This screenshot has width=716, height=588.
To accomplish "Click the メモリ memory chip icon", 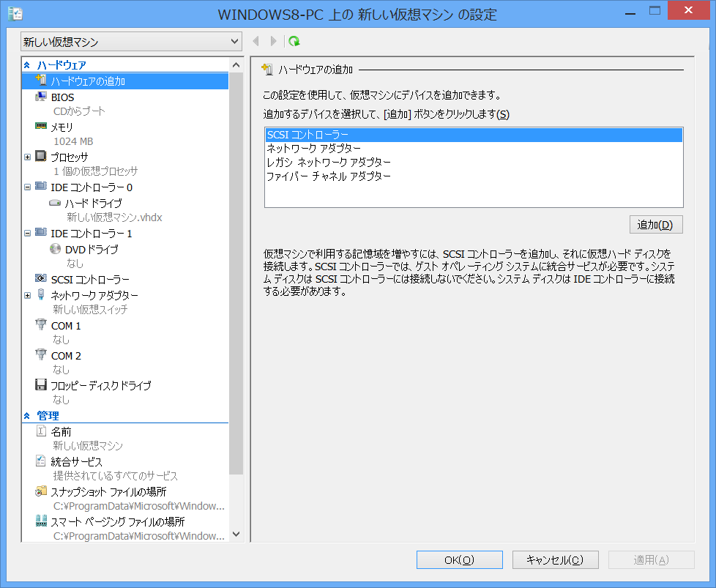I will click(41, 126).
